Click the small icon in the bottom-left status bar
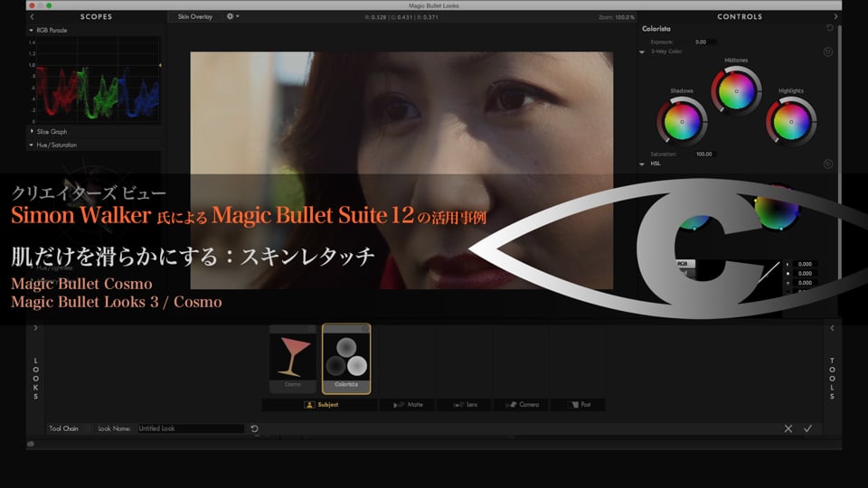Viewport: 868px width, 488px height. (x=31, y=444)
